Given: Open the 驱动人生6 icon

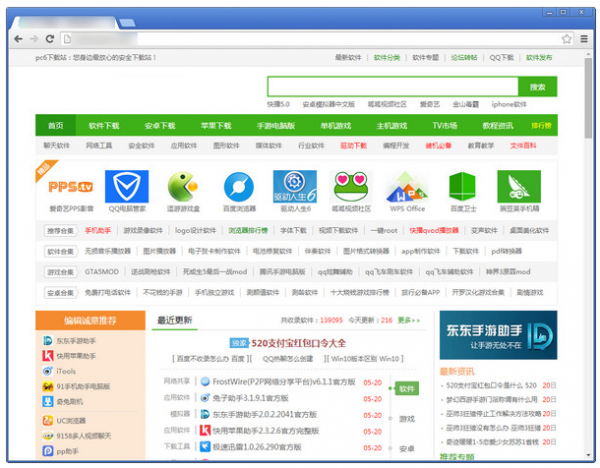Looking at the screenshot, I should pos(295,186).
